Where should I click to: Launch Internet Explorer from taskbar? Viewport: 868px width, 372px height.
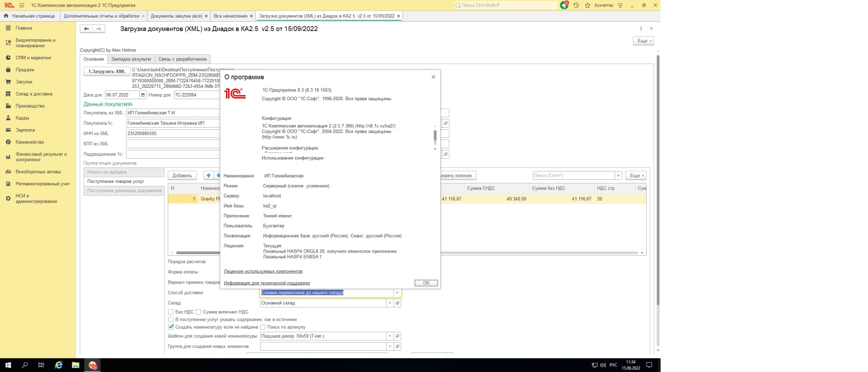click(59, 365)
